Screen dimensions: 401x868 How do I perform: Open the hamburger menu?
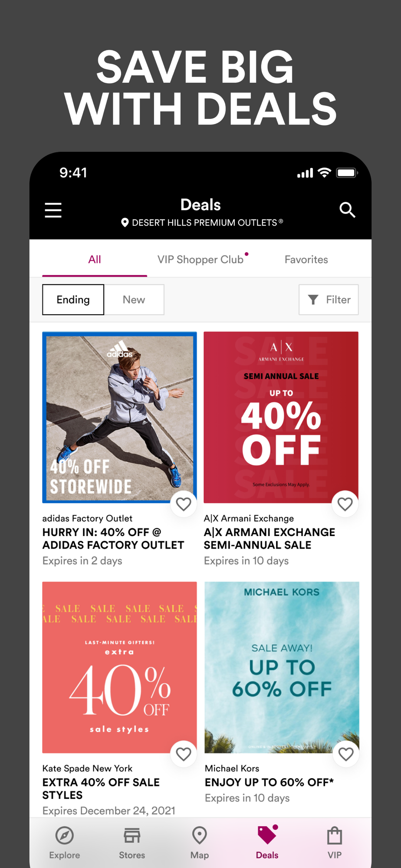tap(53, 210)
